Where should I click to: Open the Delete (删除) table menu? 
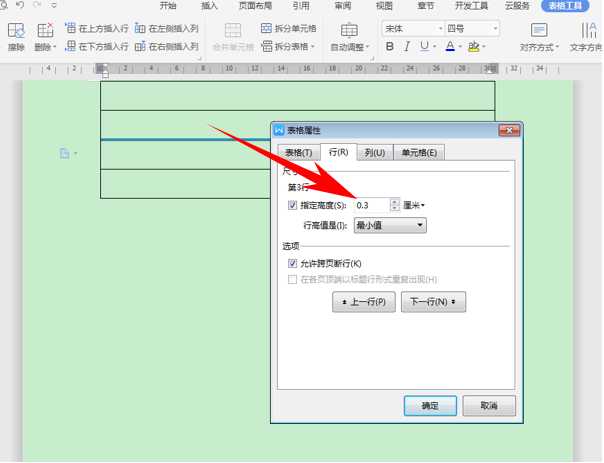(45, 37)
